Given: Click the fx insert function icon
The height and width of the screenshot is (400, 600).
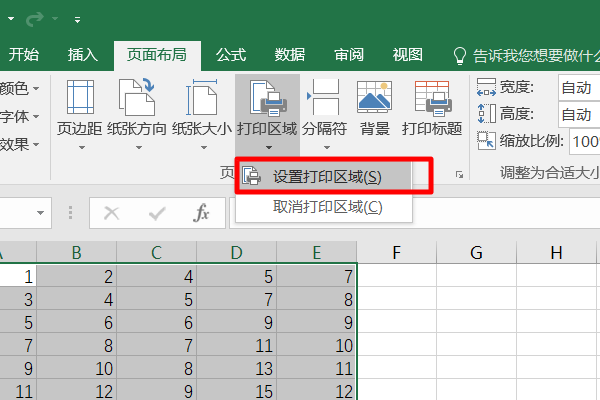Looking at the screenshot, I should (x=201, y=213).
